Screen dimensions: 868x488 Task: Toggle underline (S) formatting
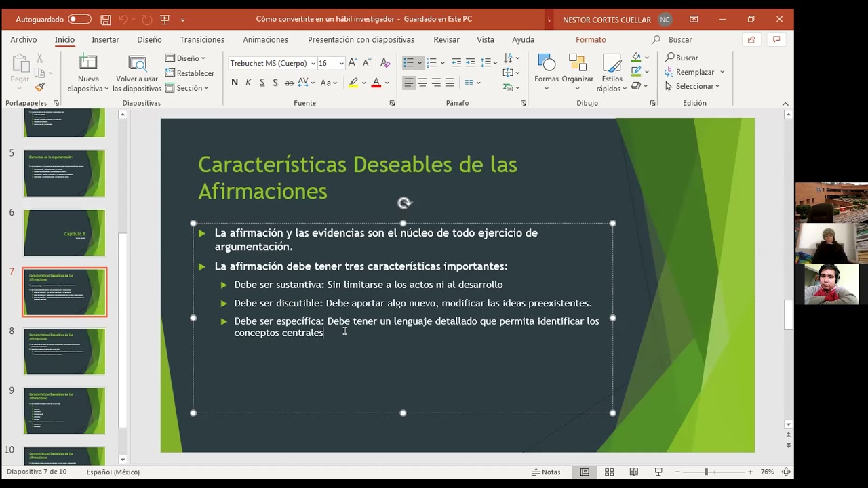262,83
